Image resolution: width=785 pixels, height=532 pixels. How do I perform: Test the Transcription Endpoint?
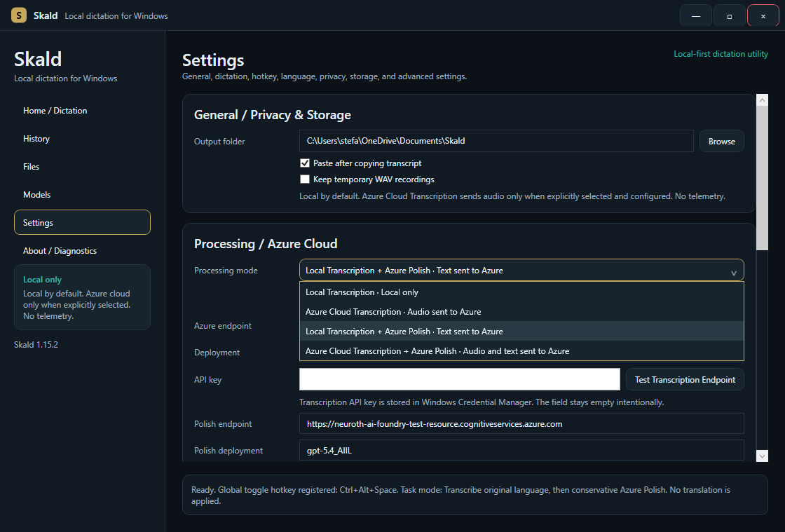pos(685,379)
